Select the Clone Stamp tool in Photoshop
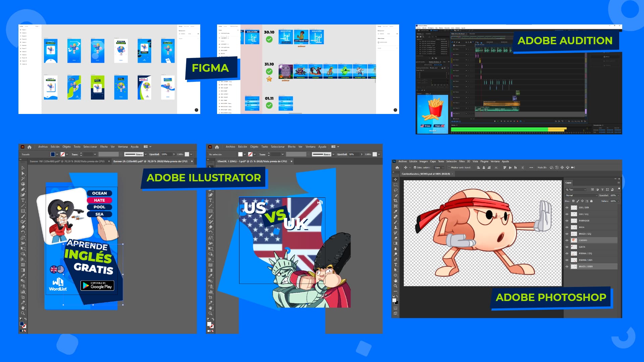 click(x=395, y=227)
